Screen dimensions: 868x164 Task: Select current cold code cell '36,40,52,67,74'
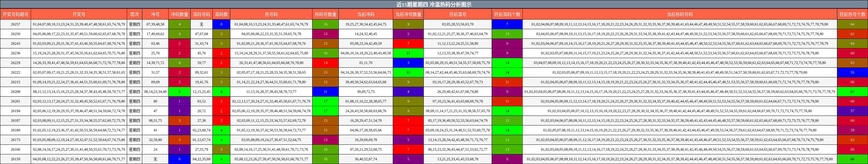click(366, 159)
